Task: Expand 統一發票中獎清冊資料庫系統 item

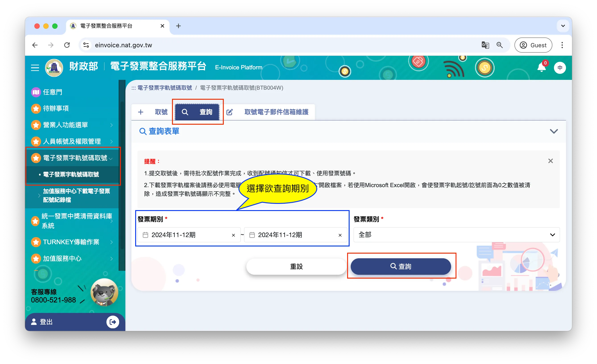Action: (x=112, y=221)
